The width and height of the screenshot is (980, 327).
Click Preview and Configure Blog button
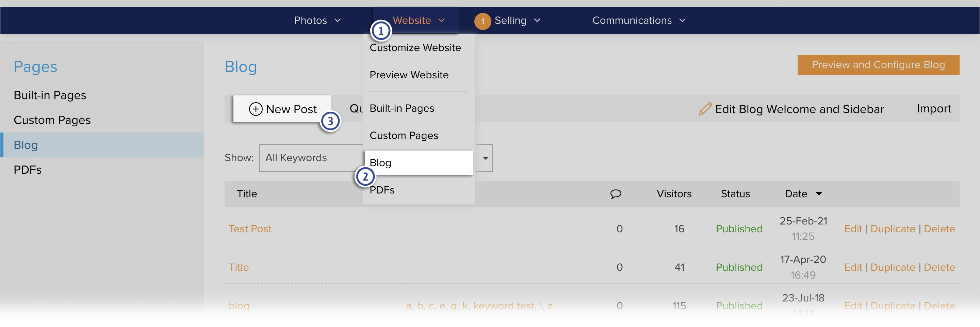pyautogui.click(x=878, y=65)
